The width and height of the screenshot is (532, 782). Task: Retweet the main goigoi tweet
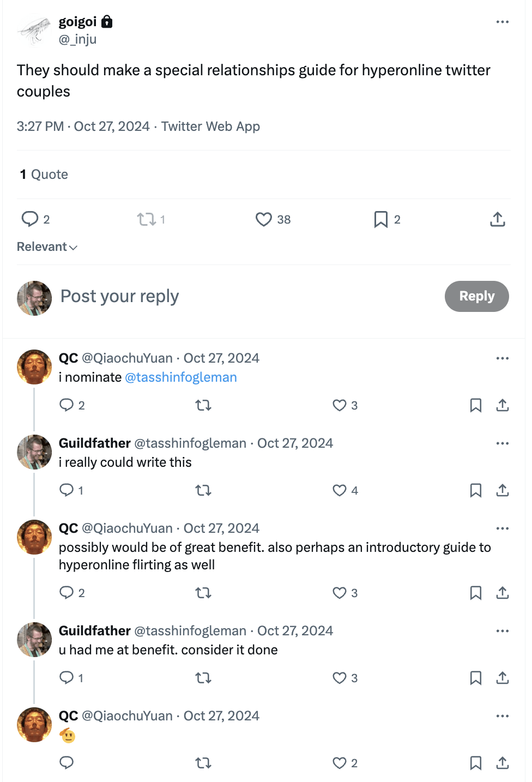coord(146,219)
